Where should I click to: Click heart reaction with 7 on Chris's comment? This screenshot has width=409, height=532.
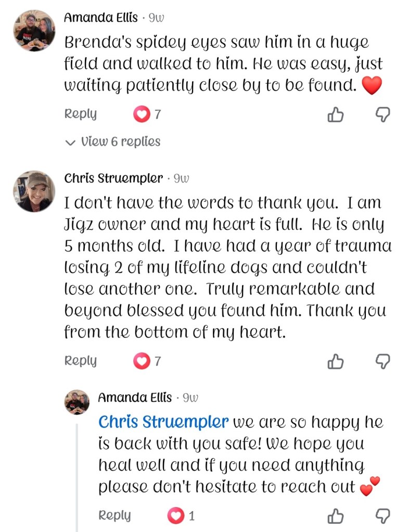pos(142,361)
